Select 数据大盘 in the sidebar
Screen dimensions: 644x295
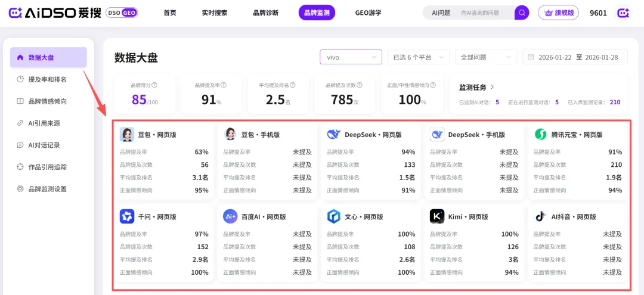tap(48, 57)
